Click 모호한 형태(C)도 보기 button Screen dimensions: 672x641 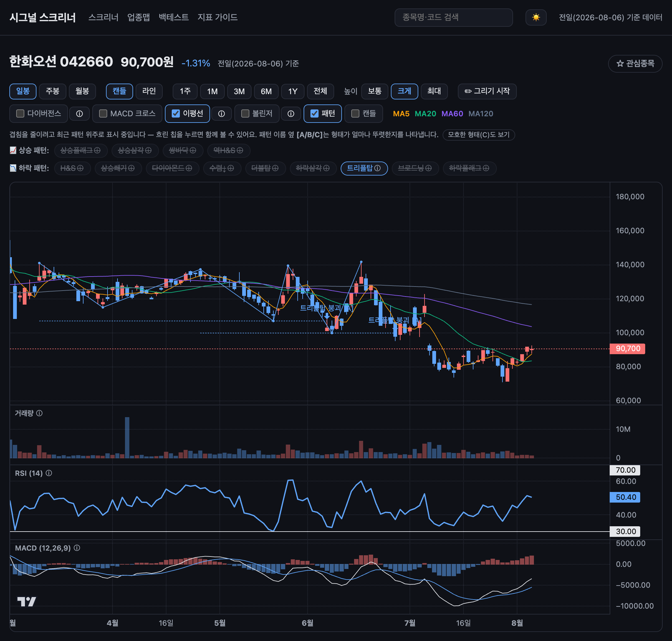tap(479, 135)
